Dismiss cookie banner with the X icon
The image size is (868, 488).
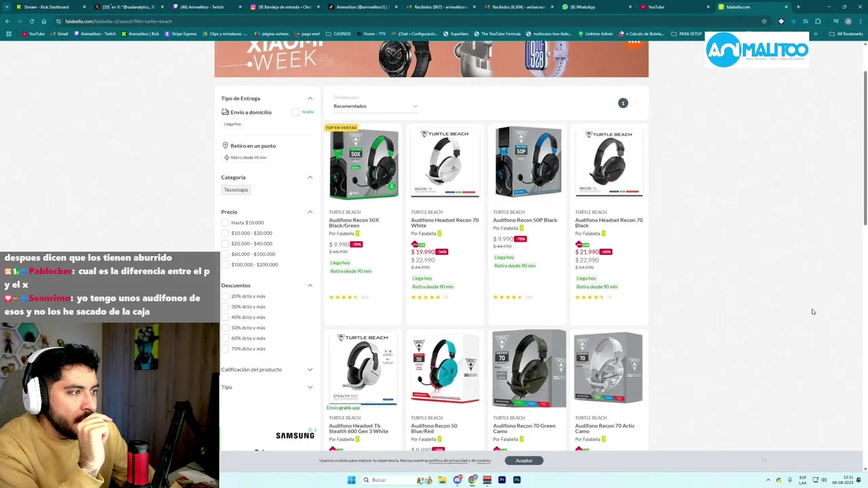pyautogui.click(x=764, y=461)
